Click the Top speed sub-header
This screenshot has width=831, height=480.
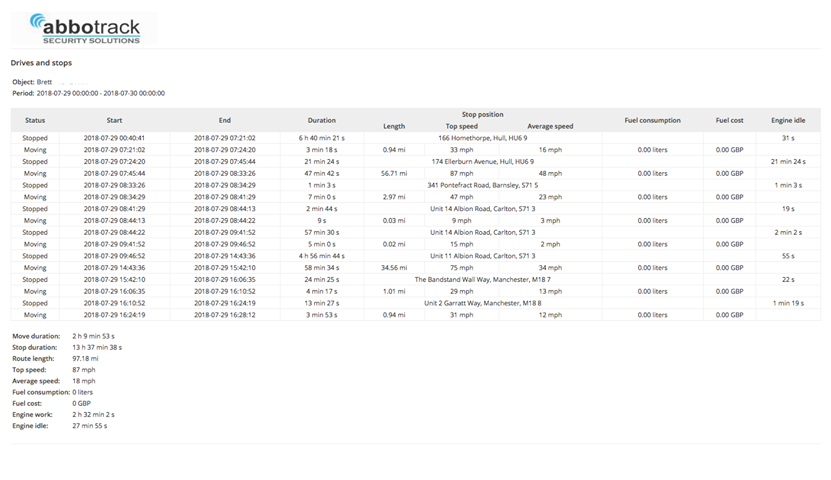point(461,127)
